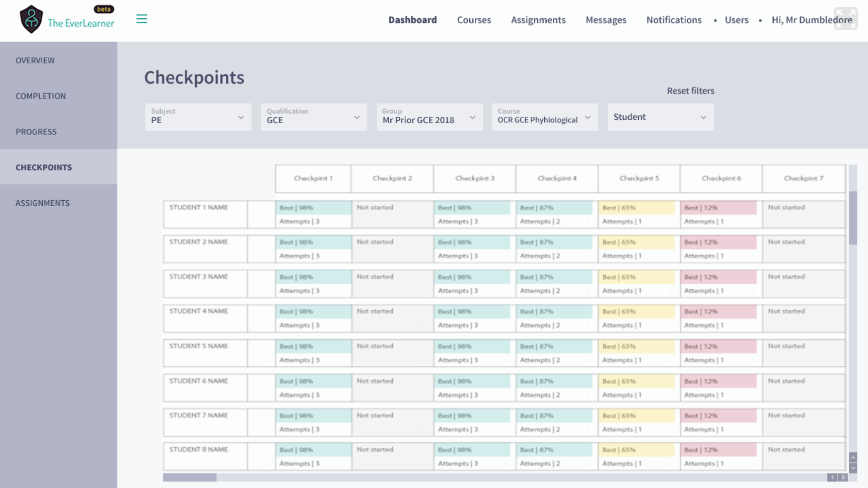Click Student 2's Not started Checkpoint 2 cell
Screen dimensions: 868x488
[x=392, y=249]
